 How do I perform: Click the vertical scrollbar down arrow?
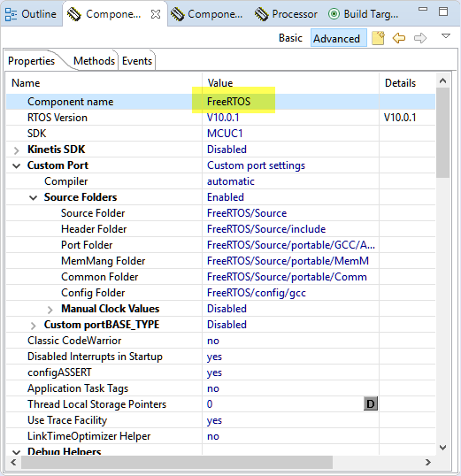pyautogui.click(x=442, y=448)
